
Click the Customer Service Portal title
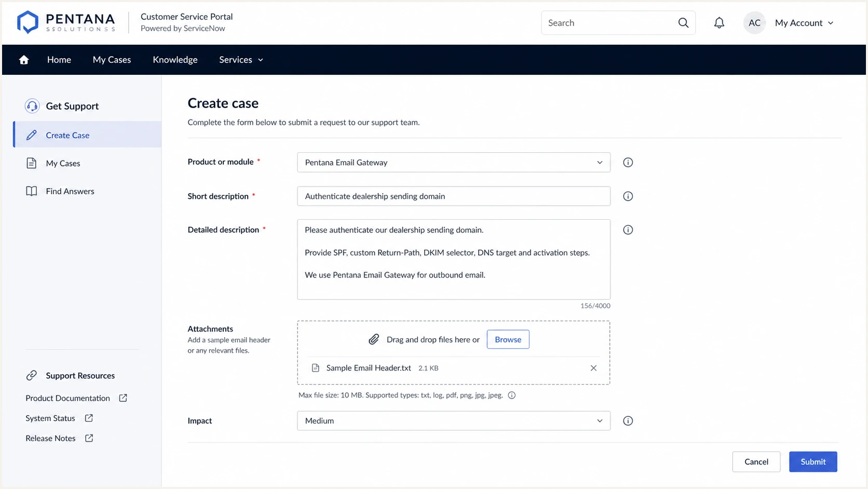(x=186, y=17)
